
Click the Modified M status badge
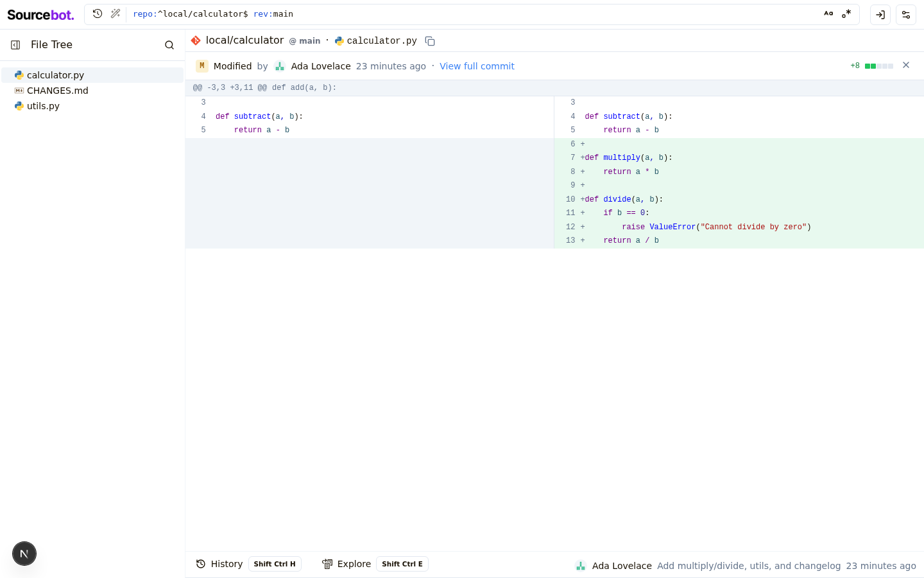click(x=202, y=66)
